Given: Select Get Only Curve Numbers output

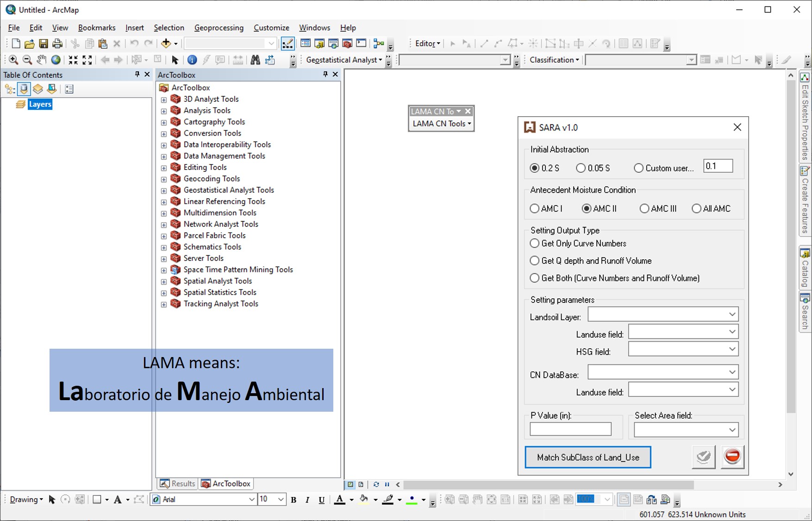Looking at the screenshot, I should (x=535, y=244).
